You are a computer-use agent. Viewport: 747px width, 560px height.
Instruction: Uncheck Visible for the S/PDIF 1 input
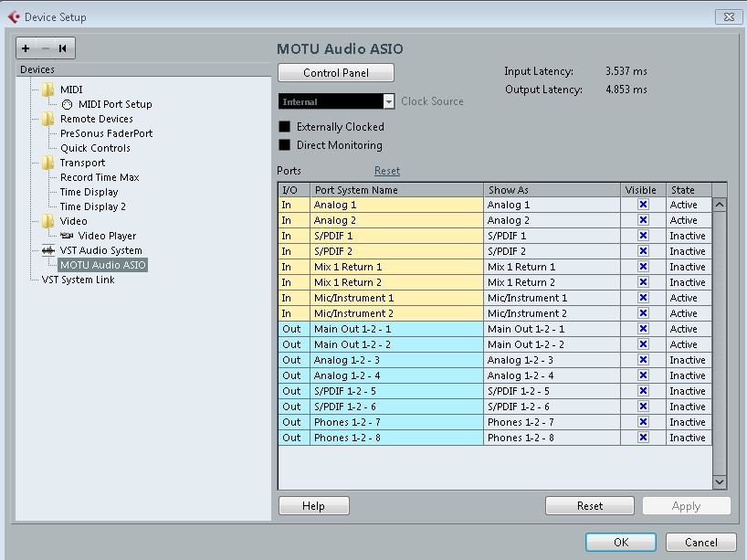coord(643,236)
